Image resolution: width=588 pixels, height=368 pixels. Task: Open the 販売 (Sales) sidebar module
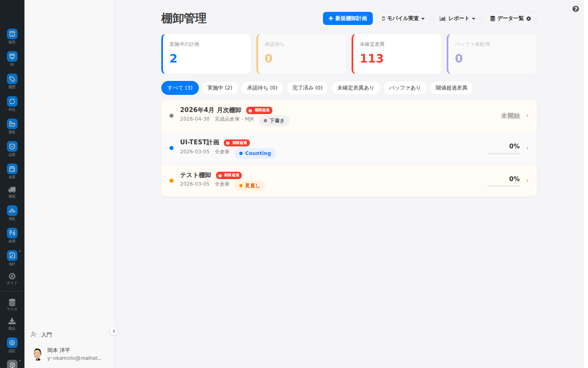click(x=12, y=34)
